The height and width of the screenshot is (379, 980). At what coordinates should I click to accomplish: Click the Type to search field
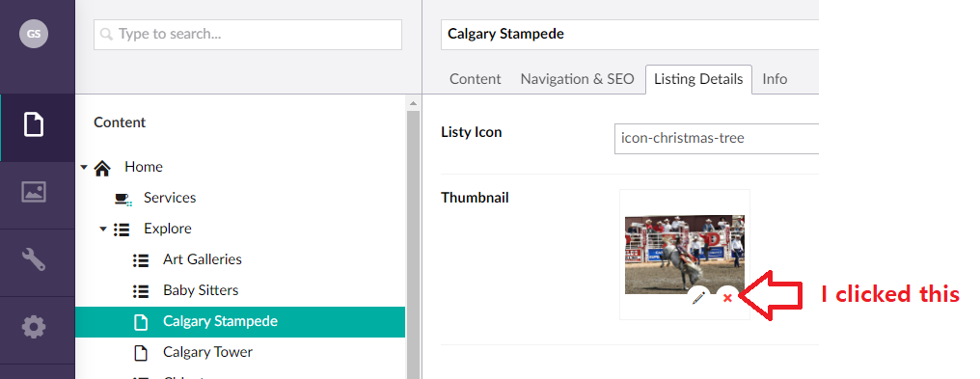[x=248, y=35]
